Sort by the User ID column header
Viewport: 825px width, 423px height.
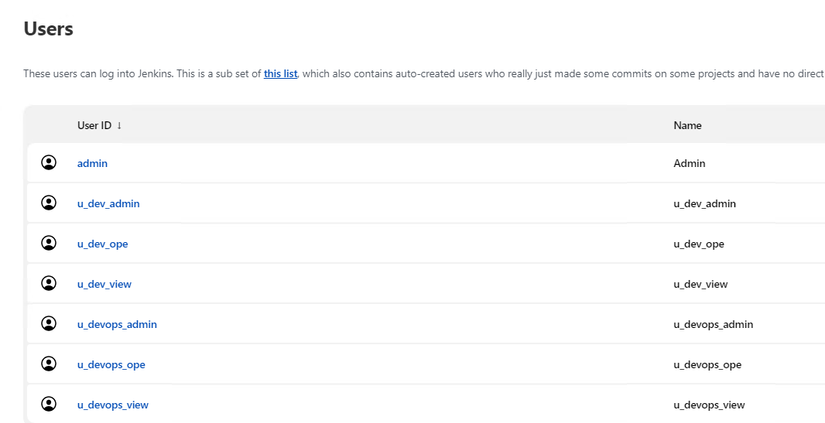click(94, 126)
